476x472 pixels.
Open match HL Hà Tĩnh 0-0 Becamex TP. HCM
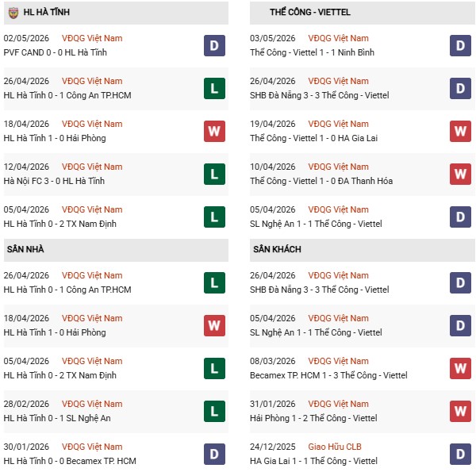pos(70,461)
